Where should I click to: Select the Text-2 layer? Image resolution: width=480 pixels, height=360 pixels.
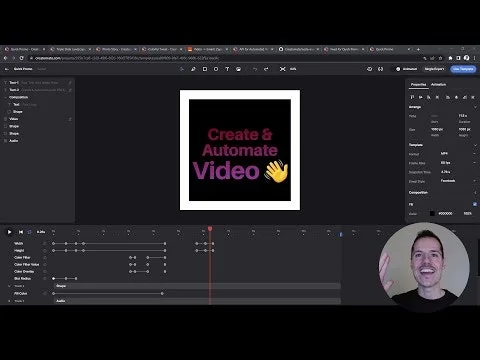coord(37,90)
